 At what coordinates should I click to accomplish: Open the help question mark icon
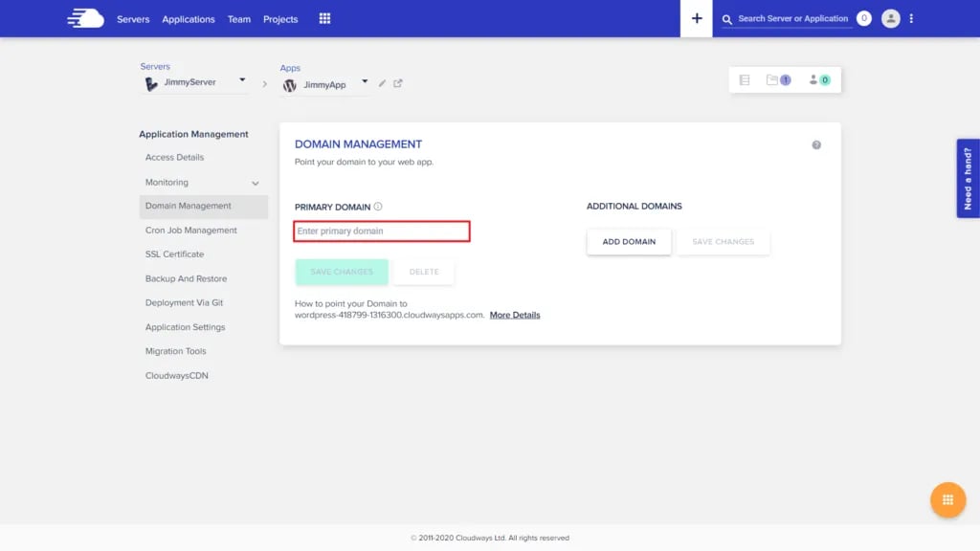(x=816, y=145)
